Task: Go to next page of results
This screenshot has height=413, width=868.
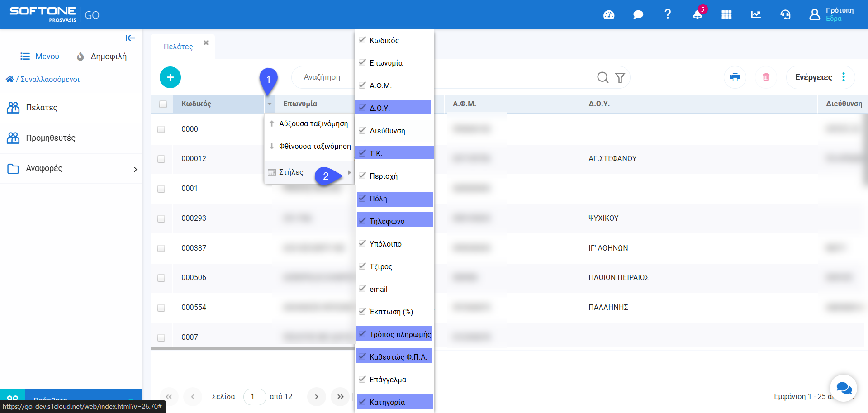Action: 317,397
